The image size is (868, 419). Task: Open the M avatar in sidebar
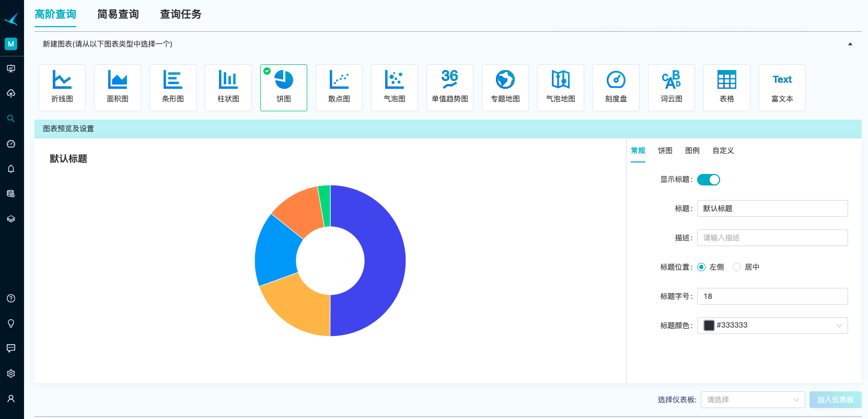(11, 44)
